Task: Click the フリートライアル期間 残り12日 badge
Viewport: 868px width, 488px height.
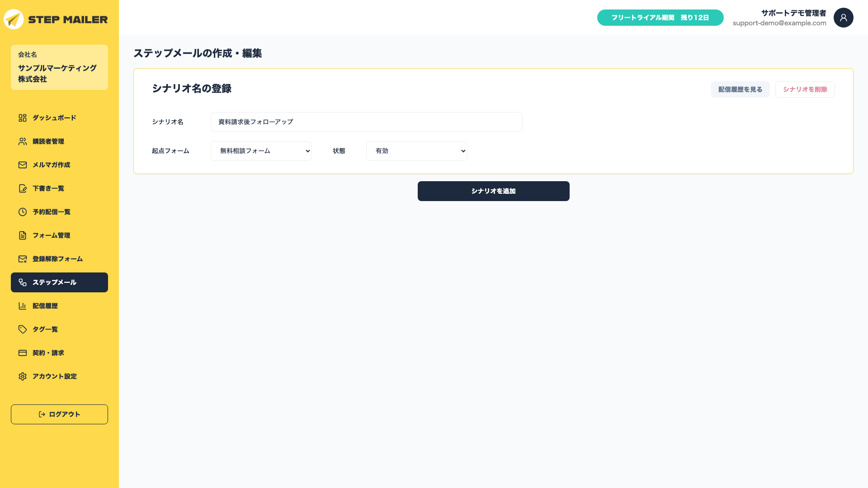Action: [x=660, y=18]
